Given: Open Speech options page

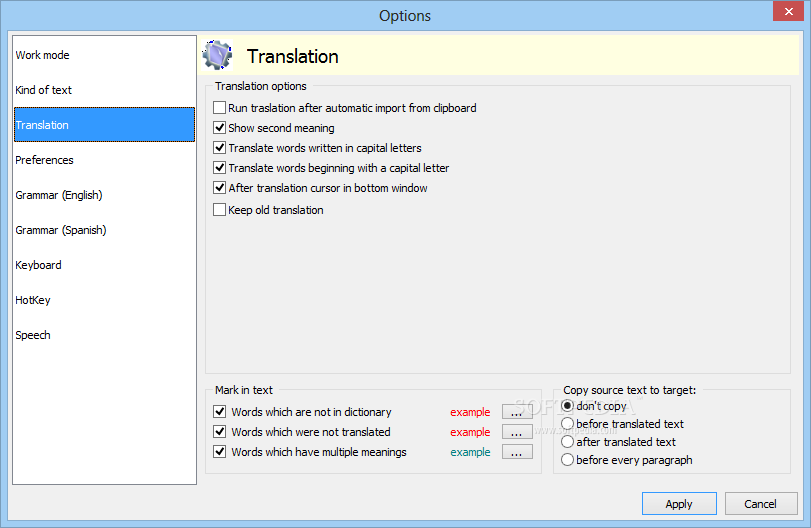Looking at the screenshot, I should [x=104, y=335].
